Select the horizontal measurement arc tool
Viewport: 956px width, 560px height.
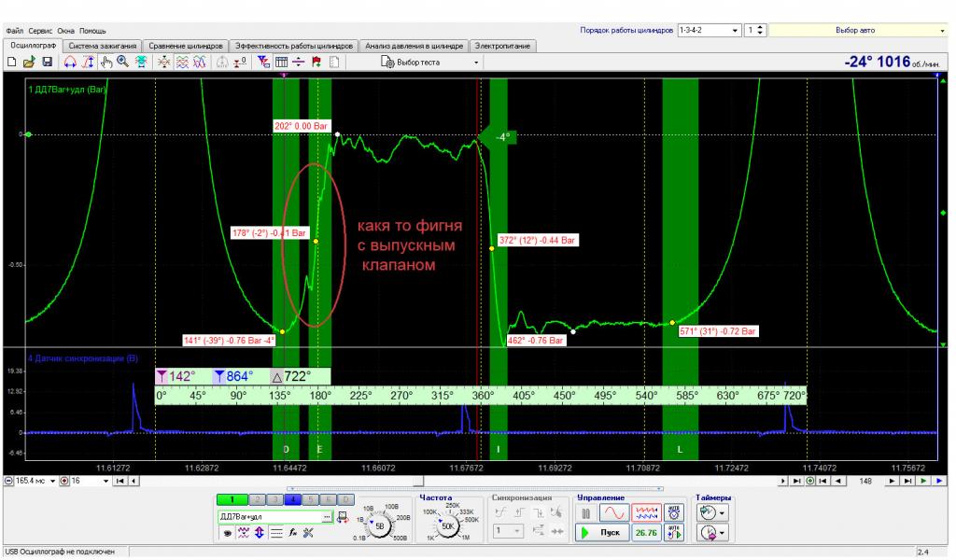click(70, 63)
